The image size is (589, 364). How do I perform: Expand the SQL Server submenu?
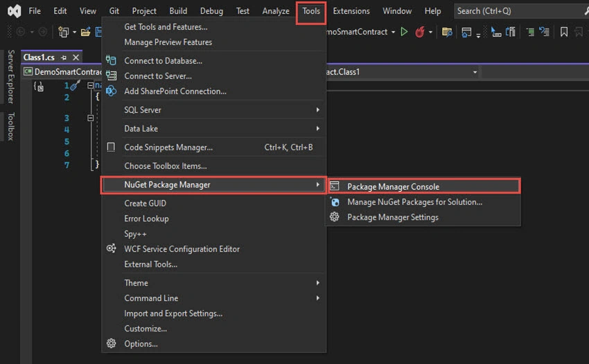click(x=213, y=109)
